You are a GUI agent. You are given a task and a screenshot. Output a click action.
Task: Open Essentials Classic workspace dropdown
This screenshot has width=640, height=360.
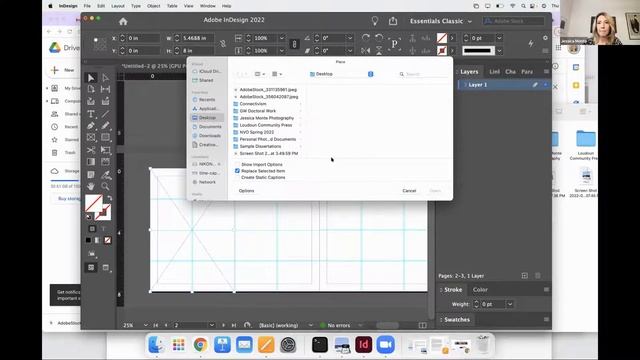pos(441,21)
